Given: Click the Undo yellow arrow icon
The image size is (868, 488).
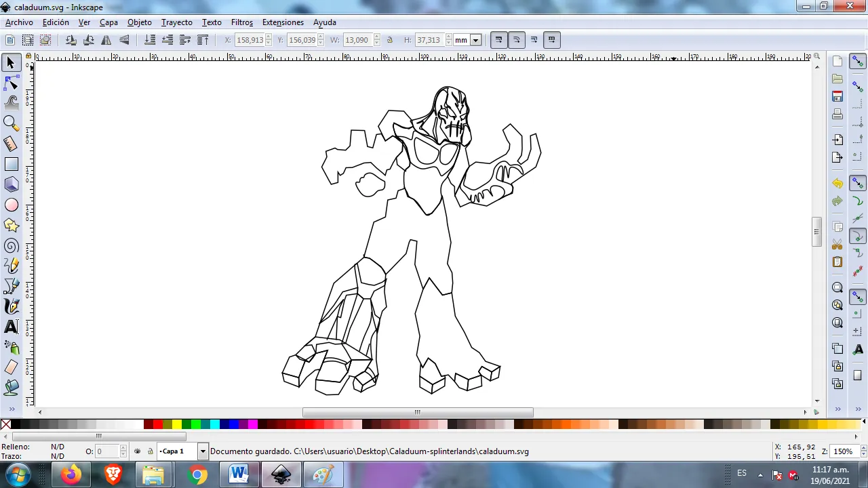Looking at the screenshot, I should (837, 184).
